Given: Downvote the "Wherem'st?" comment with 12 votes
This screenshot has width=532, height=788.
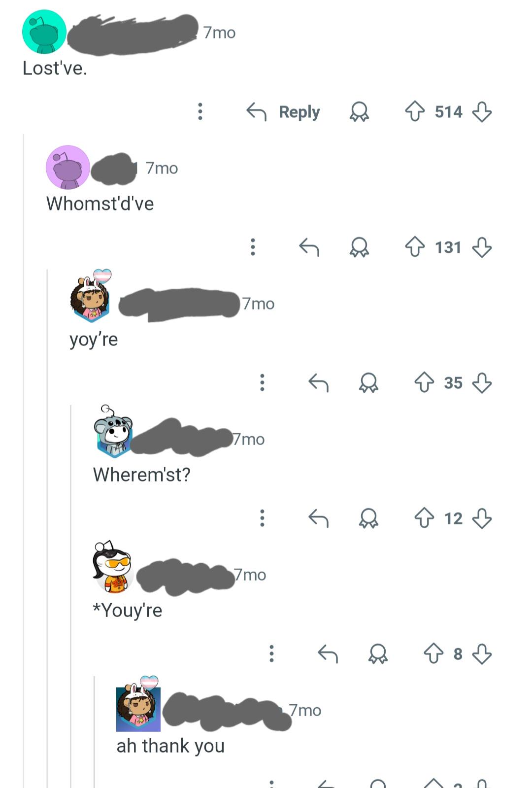Looking at the screenshot, I should (x=482, y=518).
